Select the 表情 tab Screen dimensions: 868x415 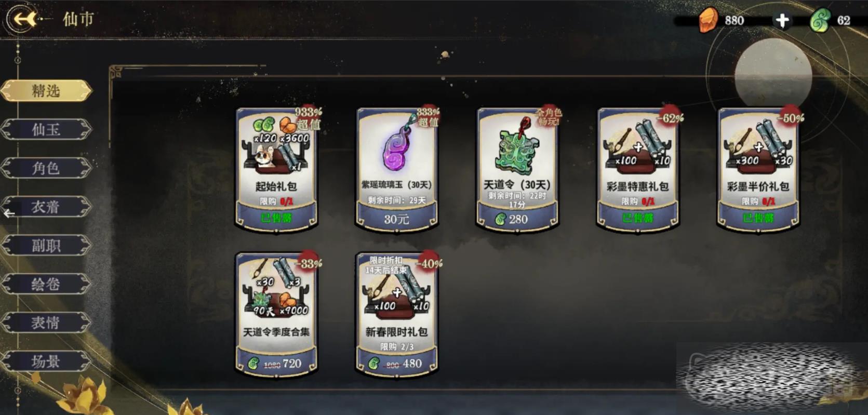pyautogui.click(x=46, y=323)
